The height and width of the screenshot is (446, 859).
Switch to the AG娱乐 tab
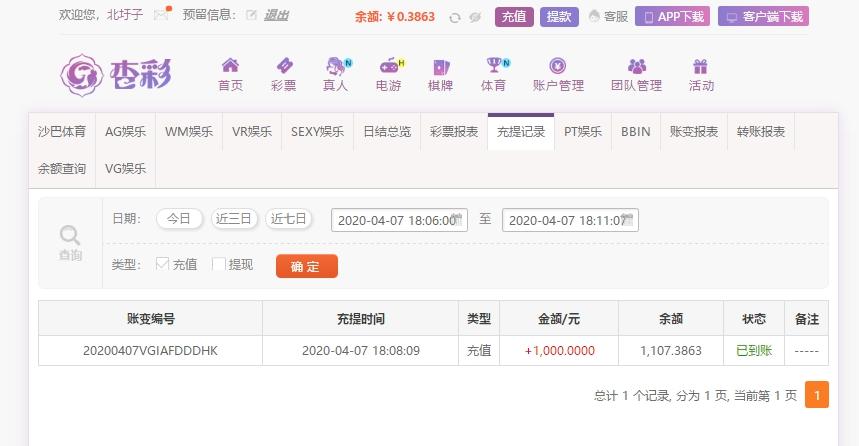pos(125,132)
